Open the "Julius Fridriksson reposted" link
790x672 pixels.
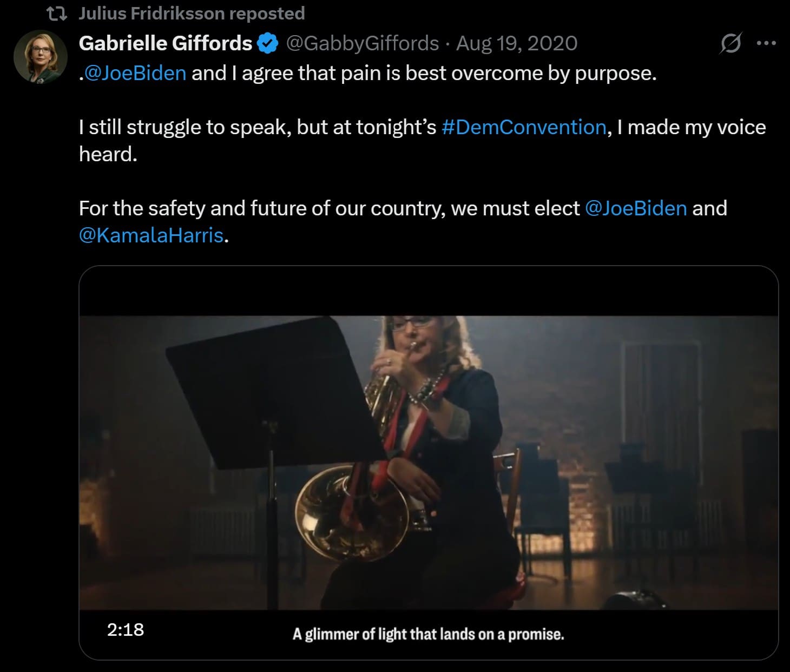(x=192, y=14)
